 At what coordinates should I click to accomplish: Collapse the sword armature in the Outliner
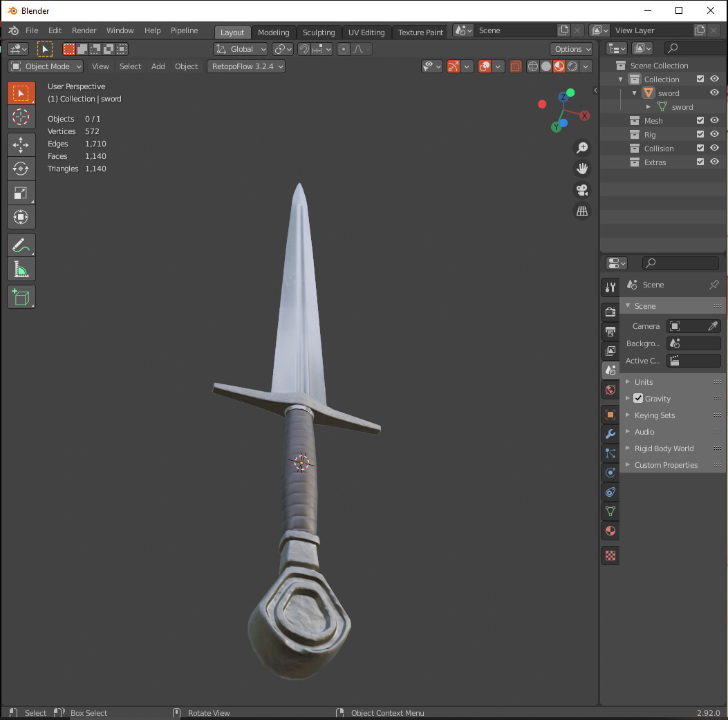pos(635,93)
